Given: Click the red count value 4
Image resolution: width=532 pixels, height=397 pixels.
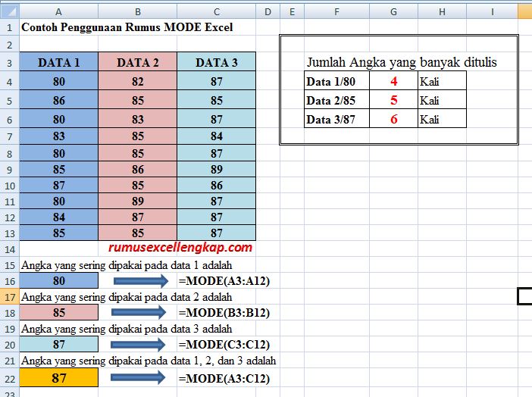Looking at the screenshot, I should [x=393, y=81].
